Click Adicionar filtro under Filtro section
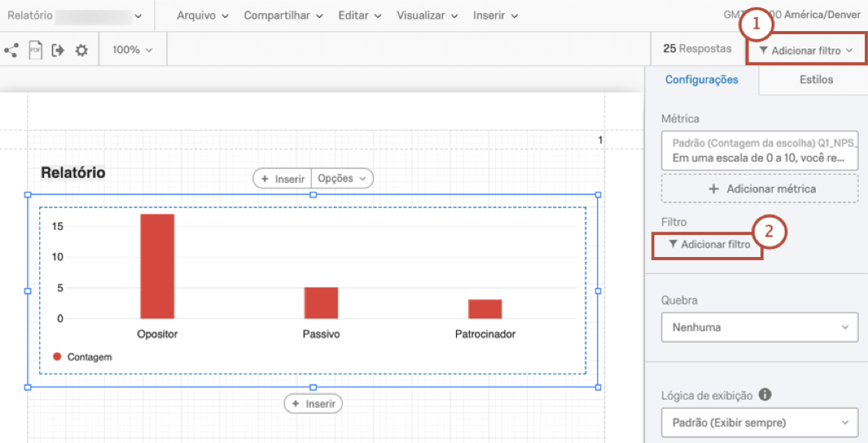The image size is (868, 443). (x=708, y=244)
